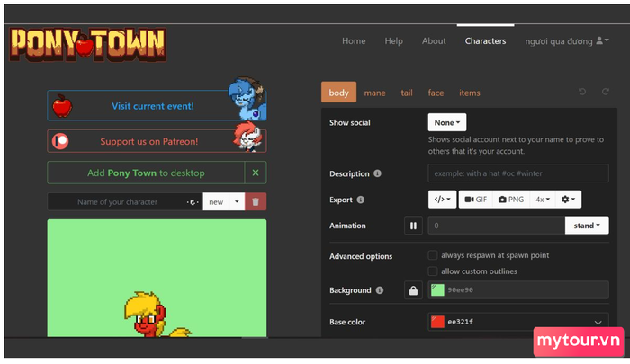The width and height of the screenshot is (630, 364).
Task: Switch to the body tab
Action: coord(338,93)
